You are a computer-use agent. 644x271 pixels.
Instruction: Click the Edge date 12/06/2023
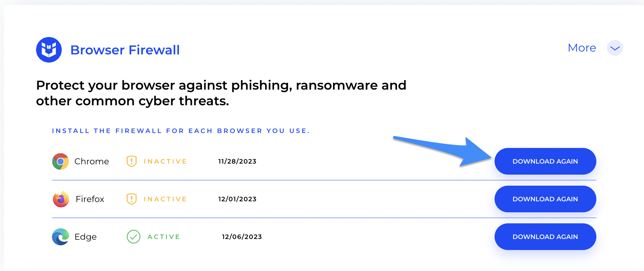tap(242, 237)
